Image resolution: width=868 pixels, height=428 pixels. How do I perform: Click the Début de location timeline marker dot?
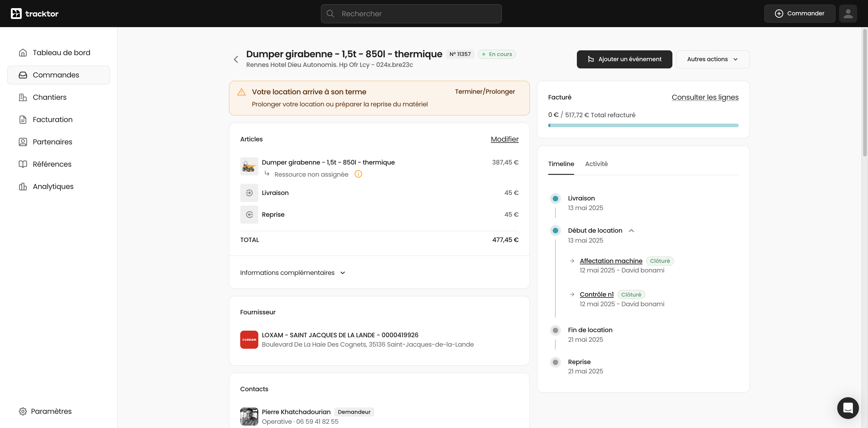pyautogui.click(x=555, y=231)
